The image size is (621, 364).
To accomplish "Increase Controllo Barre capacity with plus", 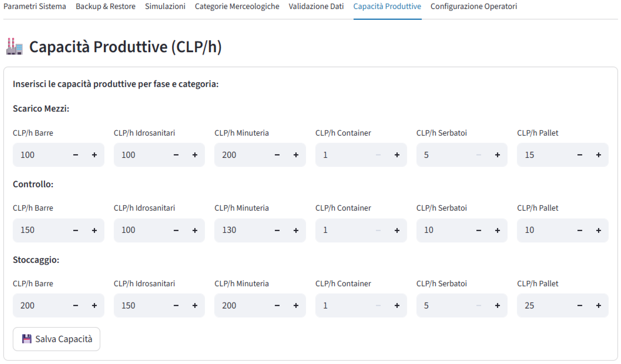I will (94, 231).
